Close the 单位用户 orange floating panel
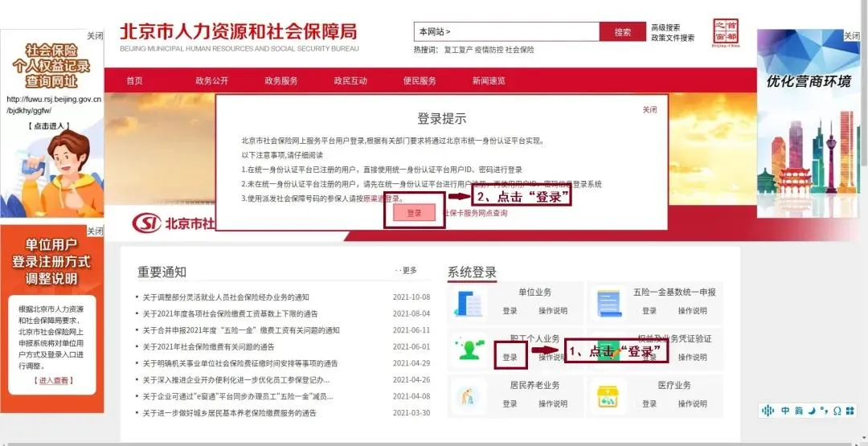This screenshot has height=446, width=868. (x=95, y=231)
